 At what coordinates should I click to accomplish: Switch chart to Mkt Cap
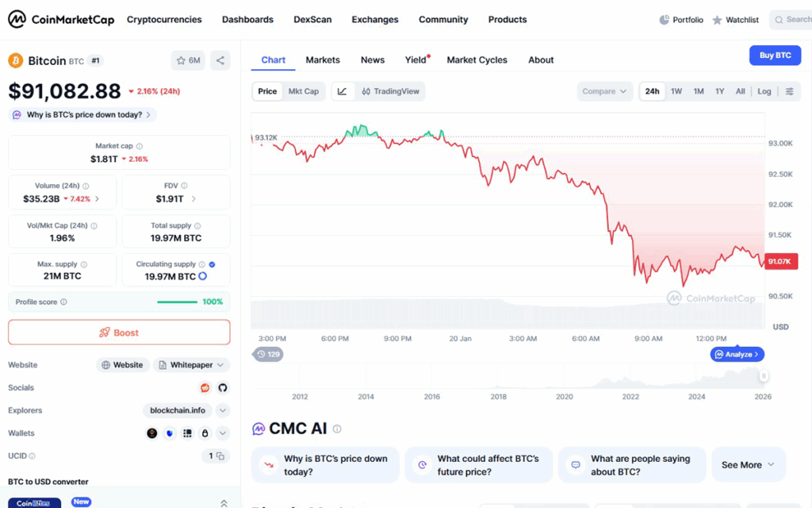pos(304,91)
